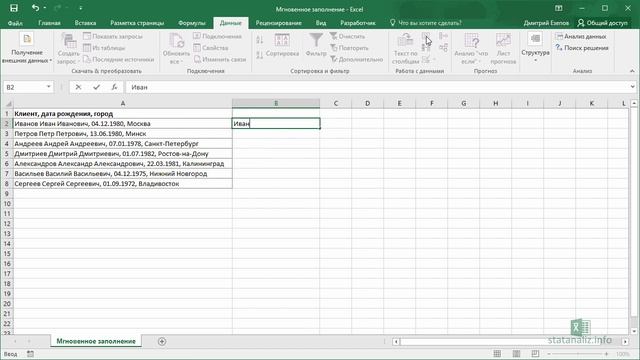Click the macro recording status bar icon

pyautogui.click(x=30, y=354)
